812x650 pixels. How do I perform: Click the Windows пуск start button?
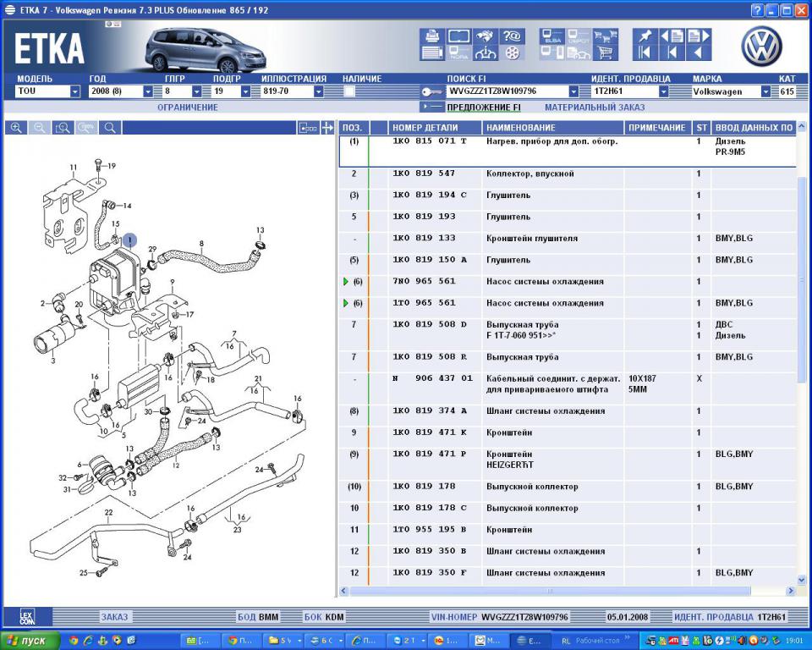pyautogui.click(x=30, y=641)
